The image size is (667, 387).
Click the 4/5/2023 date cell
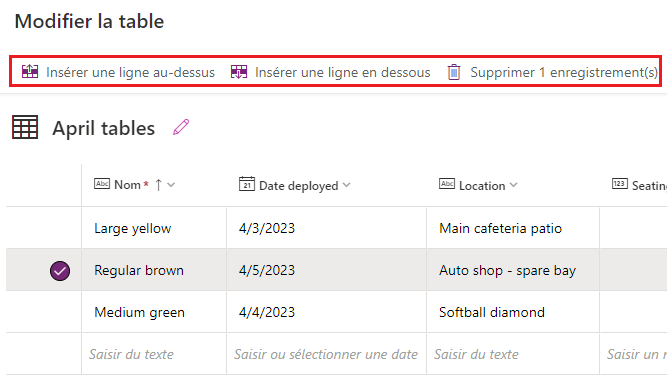[x=326, y=270]
